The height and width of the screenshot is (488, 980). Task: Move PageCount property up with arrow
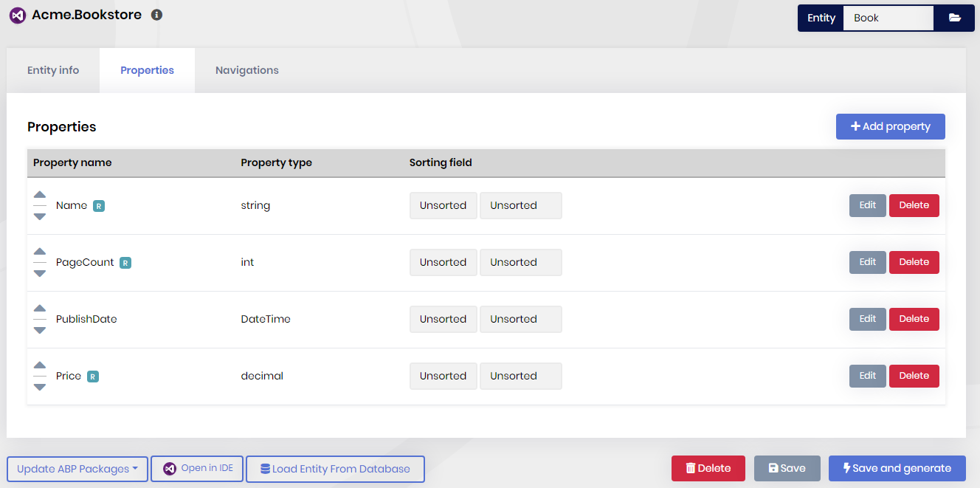click(x=40, y=252)
